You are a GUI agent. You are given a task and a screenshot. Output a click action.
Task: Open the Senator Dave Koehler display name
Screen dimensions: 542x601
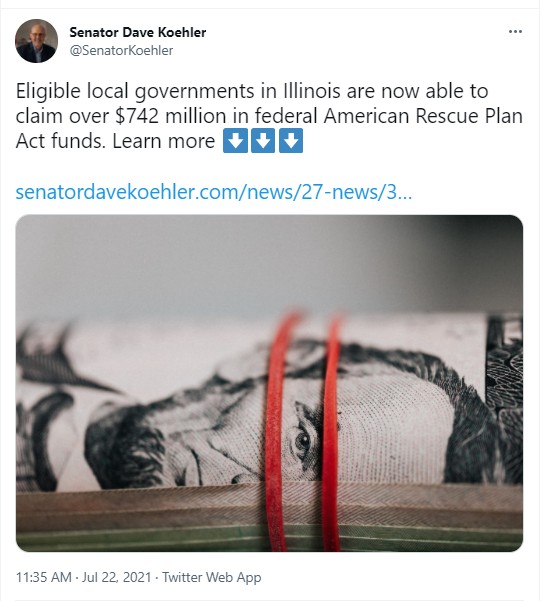tap(138, 33)
